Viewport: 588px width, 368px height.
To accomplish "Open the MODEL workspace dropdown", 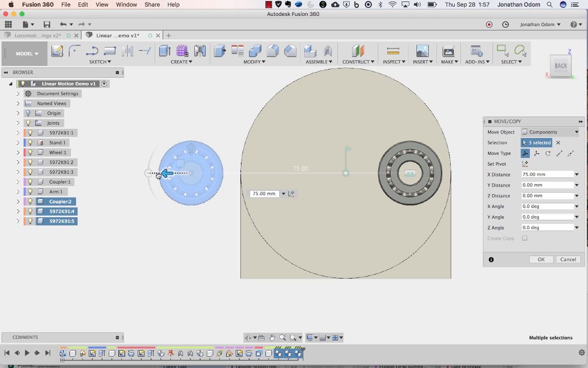I will (27, 54).
